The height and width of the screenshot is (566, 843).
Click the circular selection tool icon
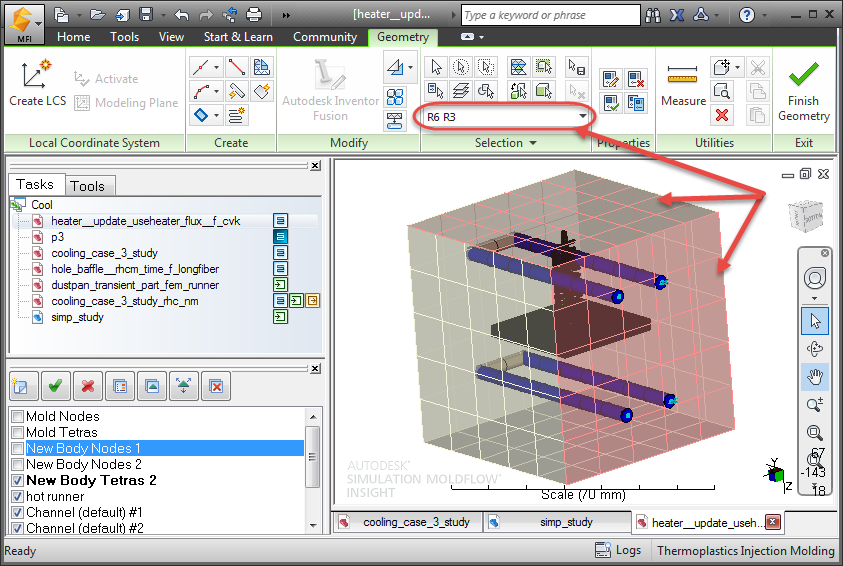(x=461, y=67)
